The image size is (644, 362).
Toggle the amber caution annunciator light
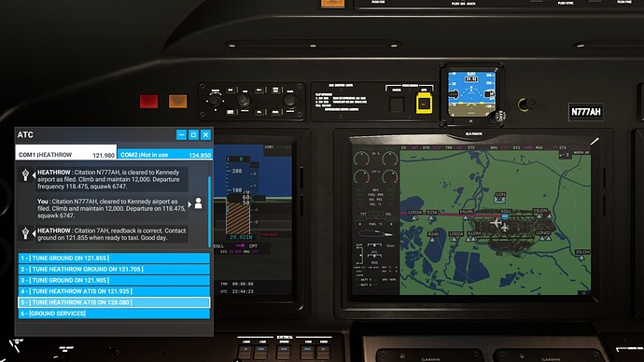[178, 102]
